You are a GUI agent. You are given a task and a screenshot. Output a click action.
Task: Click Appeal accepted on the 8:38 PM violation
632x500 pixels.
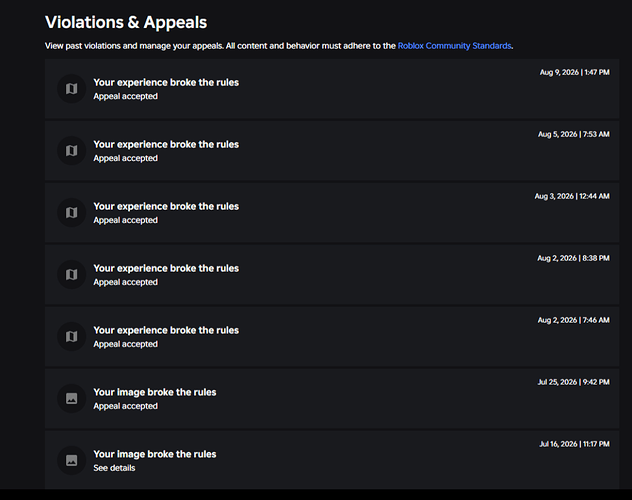coord(125,282)
